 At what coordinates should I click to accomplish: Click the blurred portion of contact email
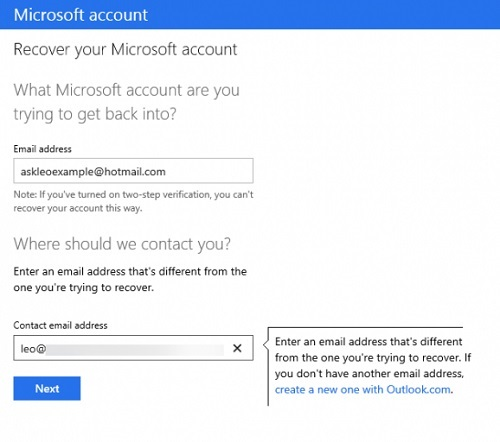coord(135,350)
